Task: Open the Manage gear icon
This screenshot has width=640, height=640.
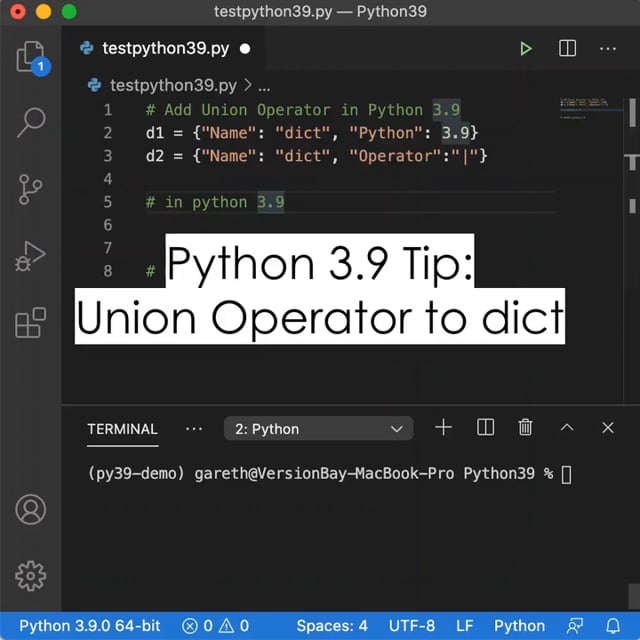Action: [x=31, y=576]
